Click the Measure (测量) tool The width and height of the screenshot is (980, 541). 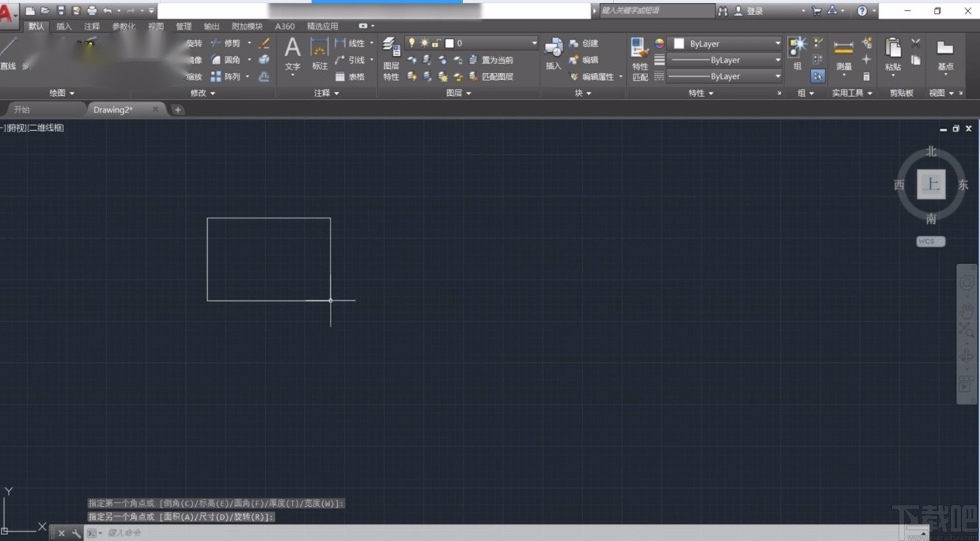(844, 55)
